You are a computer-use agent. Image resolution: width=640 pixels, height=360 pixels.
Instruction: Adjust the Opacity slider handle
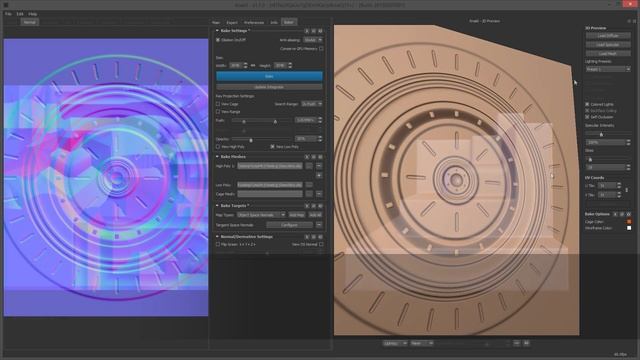tap(251, 140)
